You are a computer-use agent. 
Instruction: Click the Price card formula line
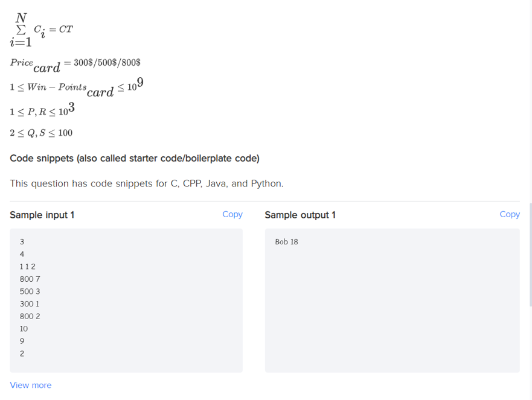[x=75, y=65]
